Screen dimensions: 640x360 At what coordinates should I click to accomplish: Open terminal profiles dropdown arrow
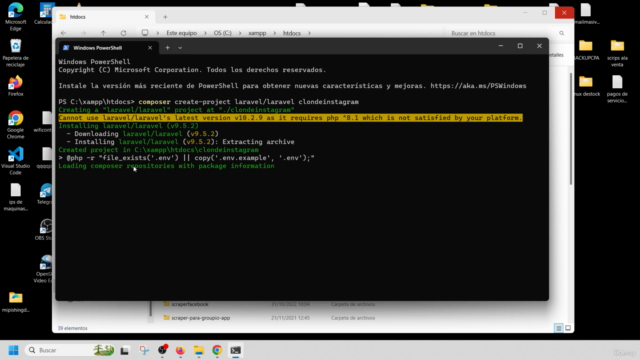[x=180, y=48]
